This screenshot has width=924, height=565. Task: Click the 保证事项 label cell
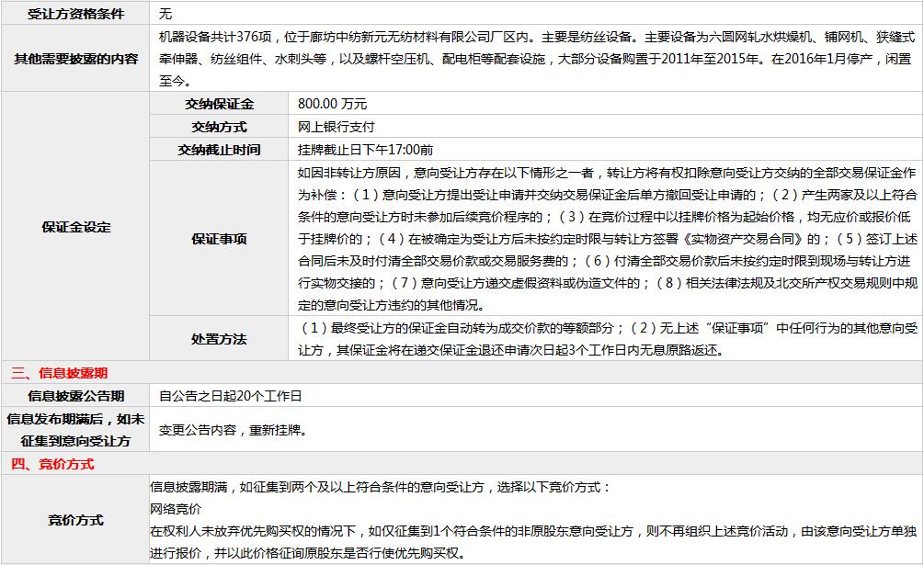tap(219, 239)
